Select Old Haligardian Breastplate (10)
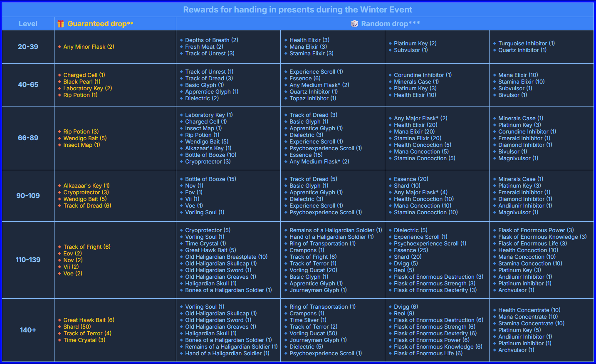This screenshot has height=364, width=596. tap(226, 257)
